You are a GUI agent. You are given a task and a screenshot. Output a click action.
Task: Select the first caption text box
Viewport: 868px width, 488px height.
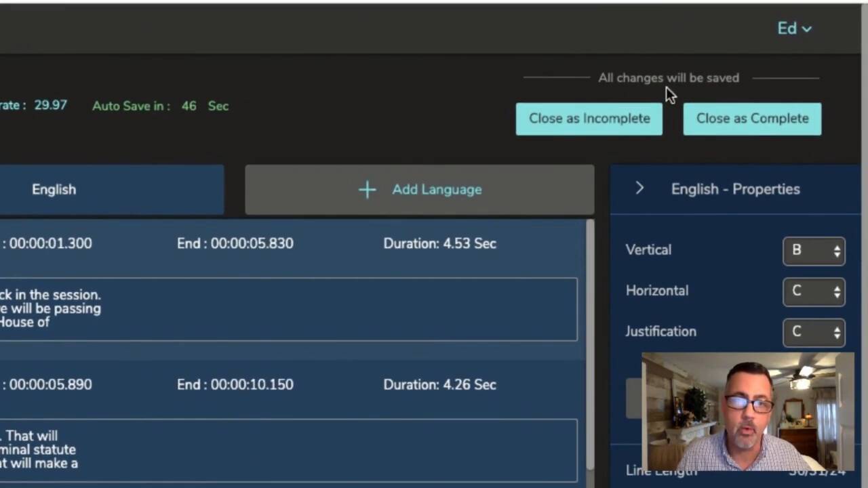pos(288,309)
